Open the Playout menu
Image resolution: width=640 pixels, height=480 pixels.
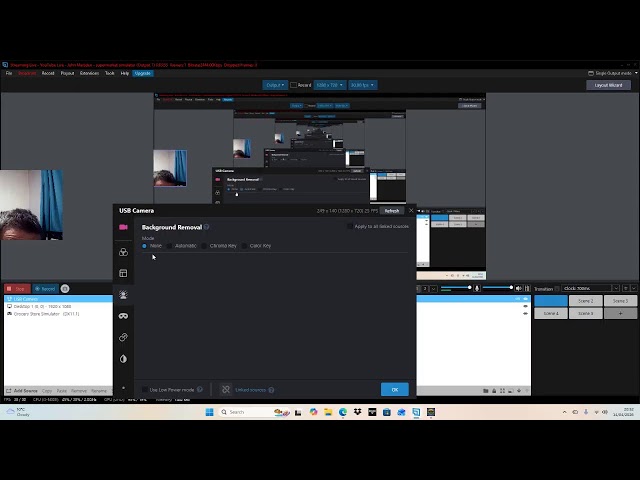67,73
